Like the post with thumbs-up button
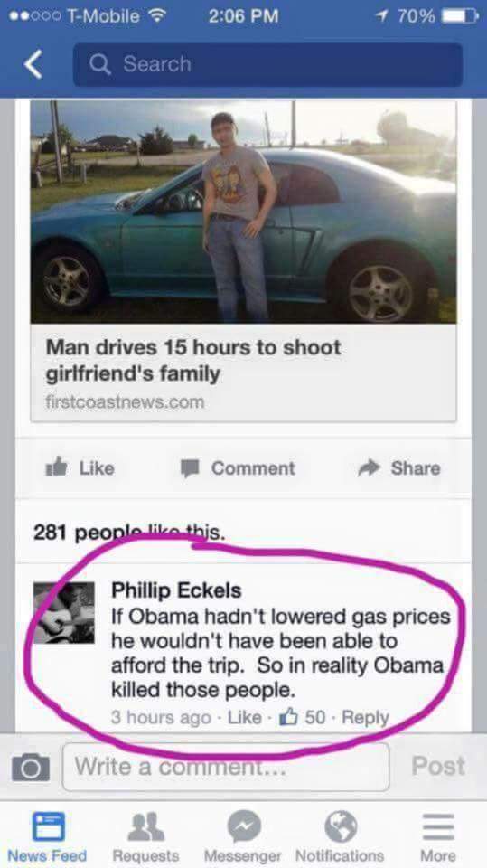This screenshot has width=487, height=868. (80, 468)
